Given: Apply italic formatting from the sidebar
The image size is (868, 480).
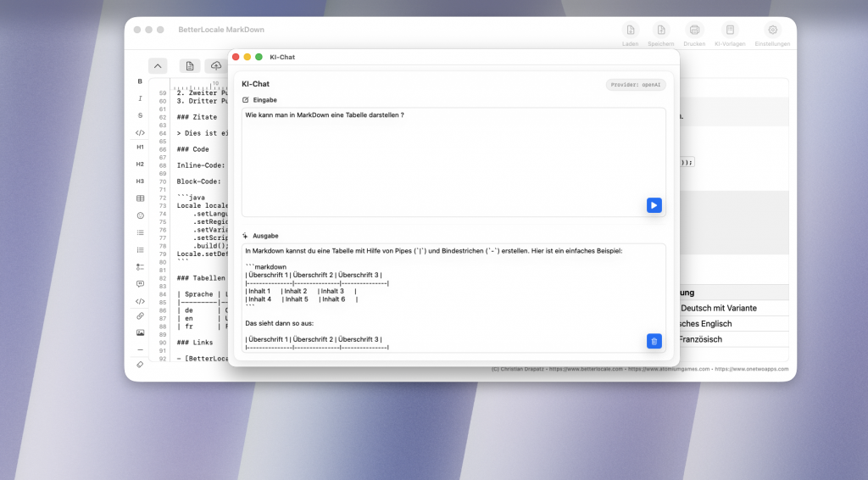Looking at the screenshot, I should point(140,98).
